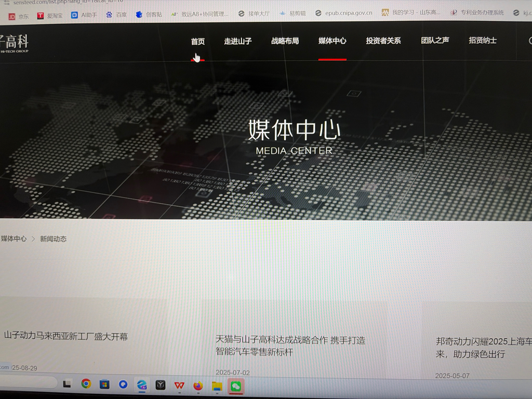The width and height of the screenshot is (532, 399).
Task: Open the AI助手 bookmark
Action: click(x=84, y=15)
